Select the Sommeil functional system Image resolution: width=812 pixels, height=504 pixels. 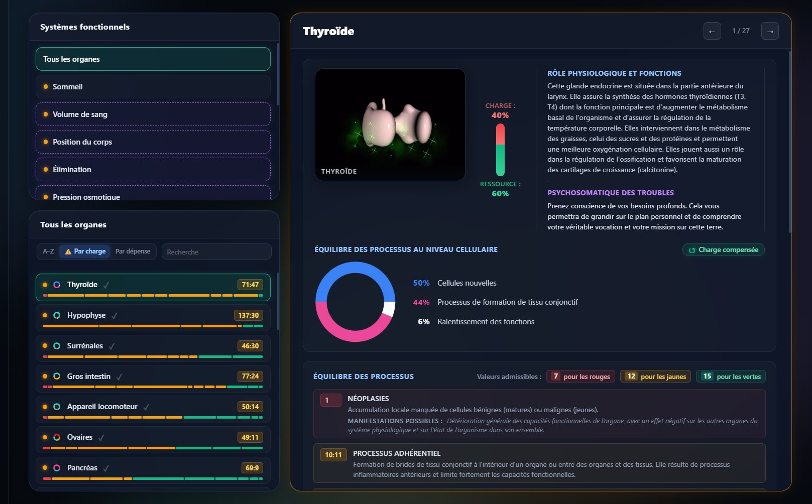coord(153,87)
